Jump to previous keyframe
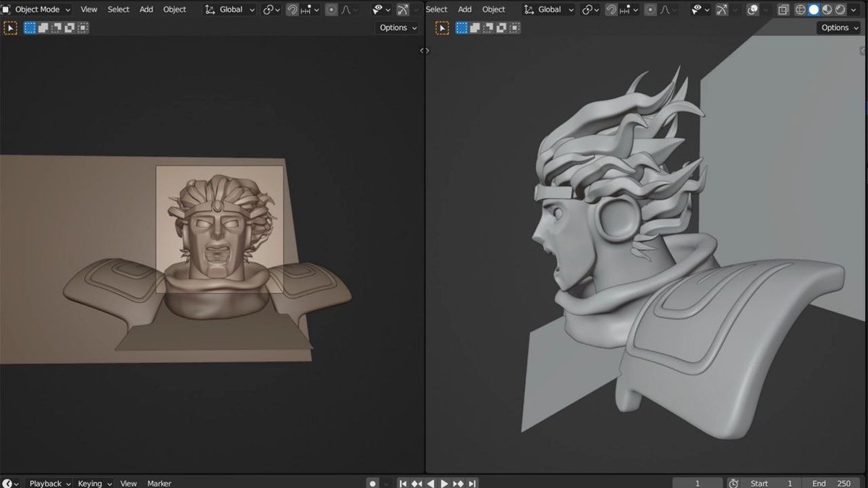This screenshot has width=868, height=488. click(x=417, y=483)
